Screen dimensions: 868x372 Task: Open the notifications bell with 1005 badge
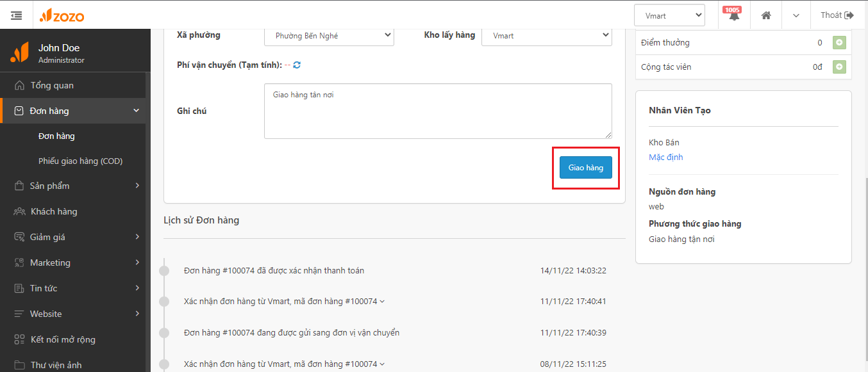(x=733, y=15)
